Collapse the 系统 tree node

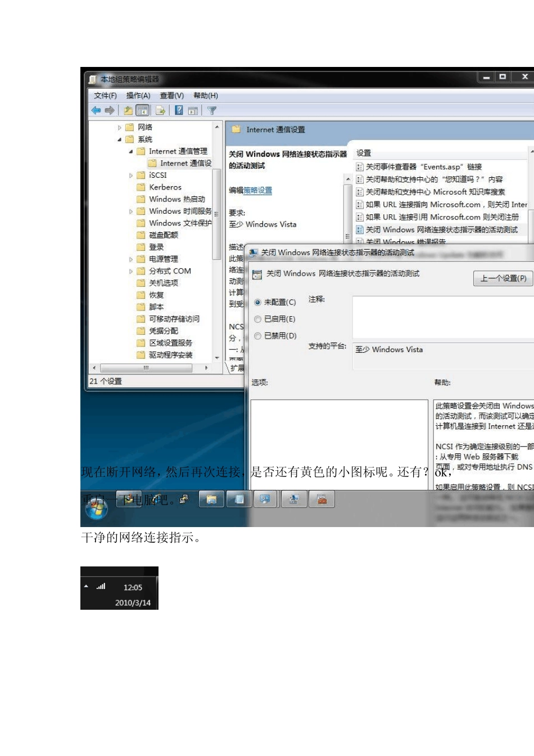[x=119, y=139]
